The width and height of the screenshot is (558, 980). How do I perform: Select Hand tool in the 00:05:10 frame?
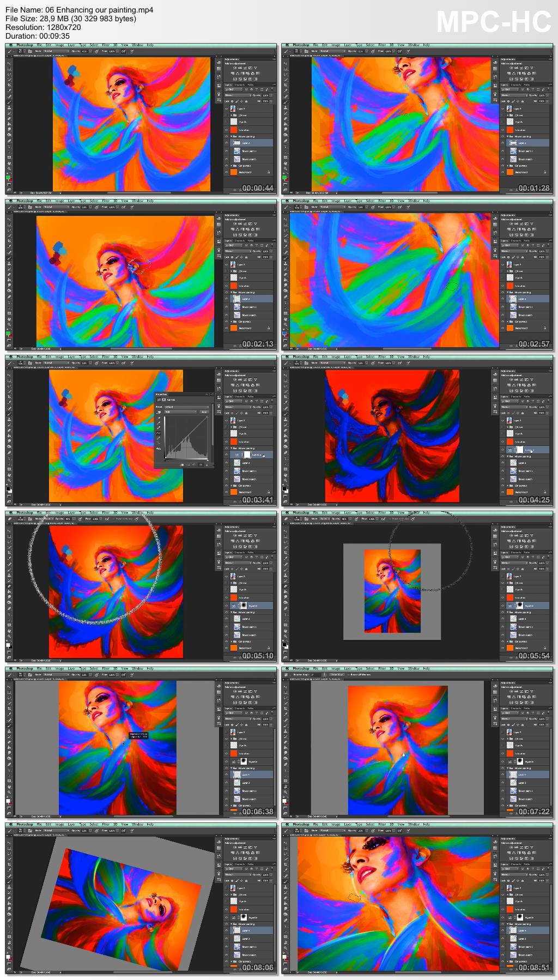(x=9, y=631)
